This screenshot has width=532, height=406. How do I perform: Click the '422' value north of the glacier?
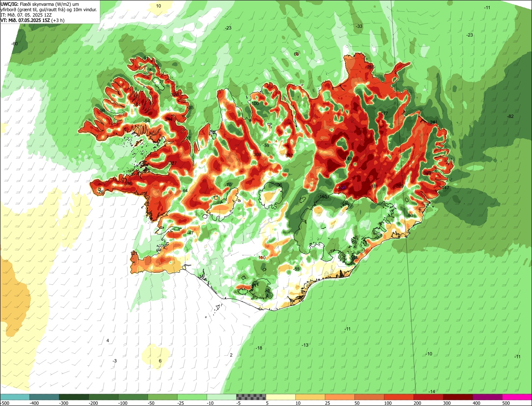coord(342,188)
